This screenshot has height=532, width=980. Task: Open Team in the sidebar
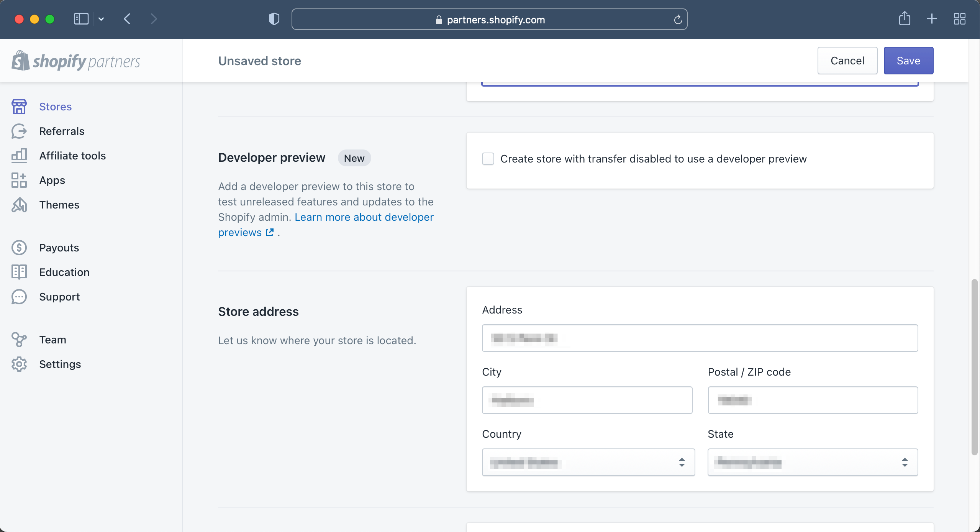53,340
